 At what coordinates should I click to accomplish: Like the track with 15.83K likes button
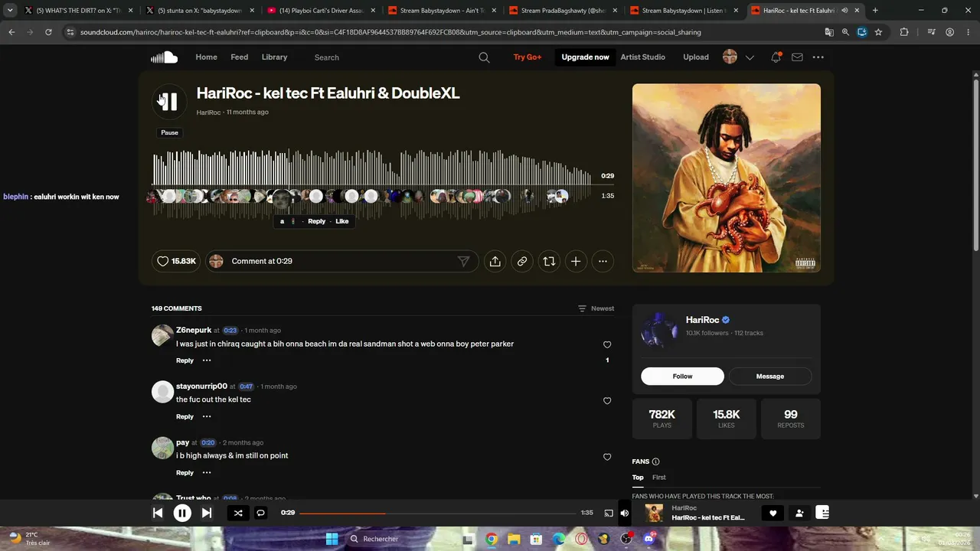176,261
